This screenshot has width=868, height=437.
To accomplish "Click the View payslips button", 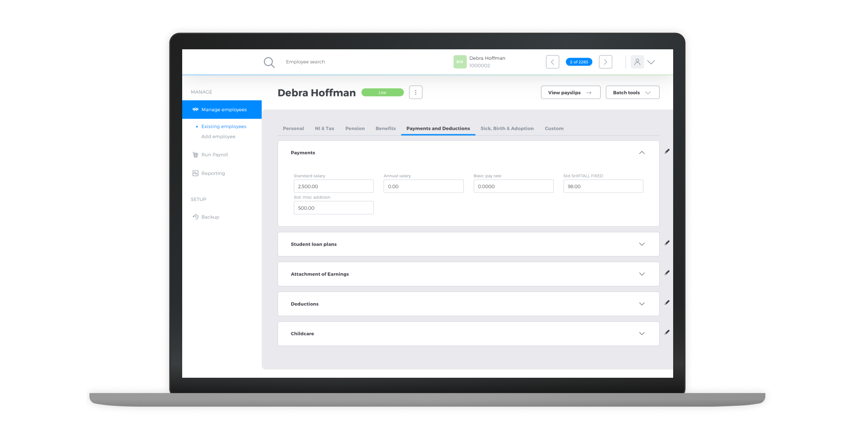I will (x=570, y=93).
